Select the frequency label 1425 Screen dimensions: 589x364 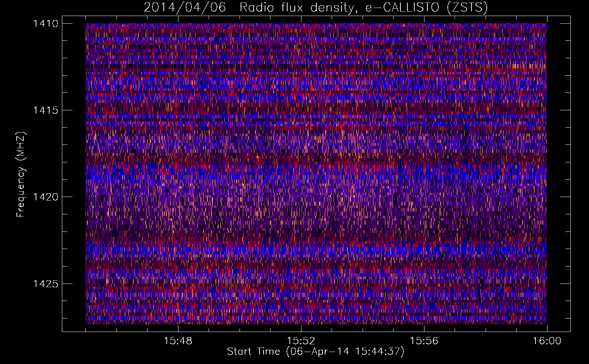(46, 284)
